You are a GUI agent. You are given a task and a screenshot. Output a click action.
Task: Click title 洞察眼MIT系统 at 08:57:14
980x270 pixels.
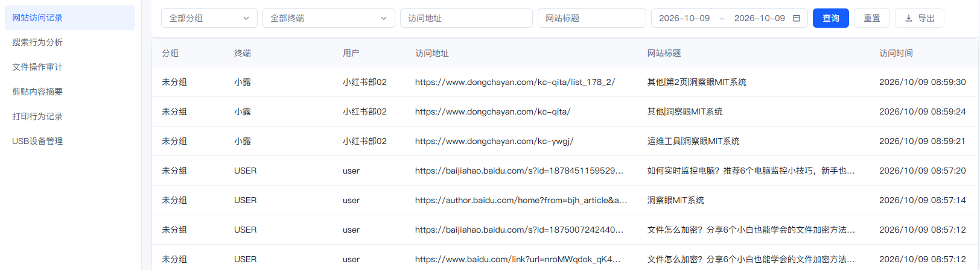[676, 200]
